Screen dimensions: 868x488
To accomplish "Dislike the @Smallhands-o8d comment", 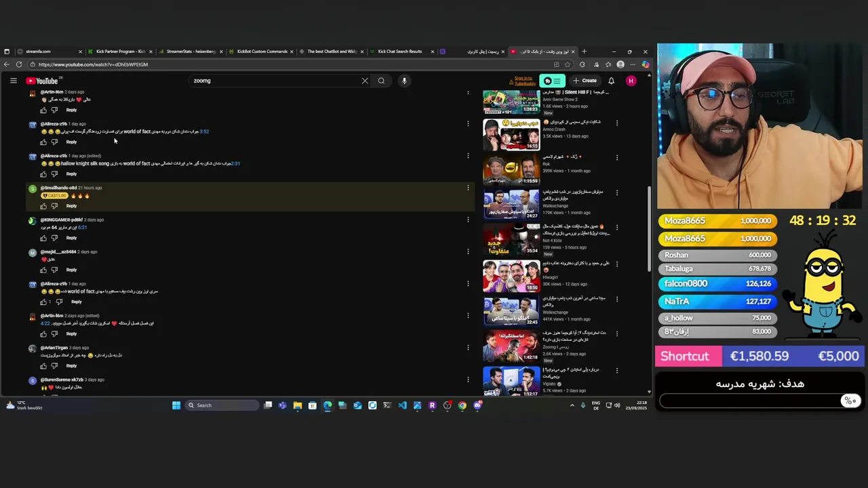I will pyautogui.click(x=55, y=205).
